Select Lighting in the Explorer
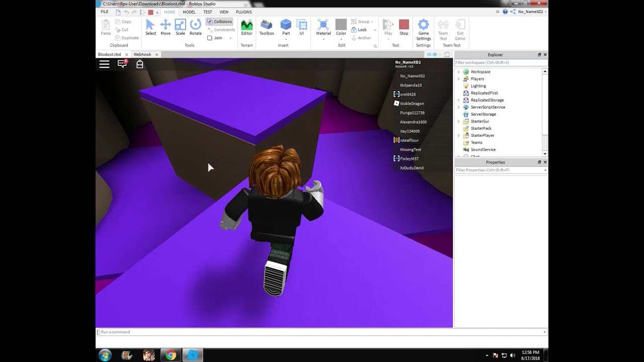 [x=478, y=86]
